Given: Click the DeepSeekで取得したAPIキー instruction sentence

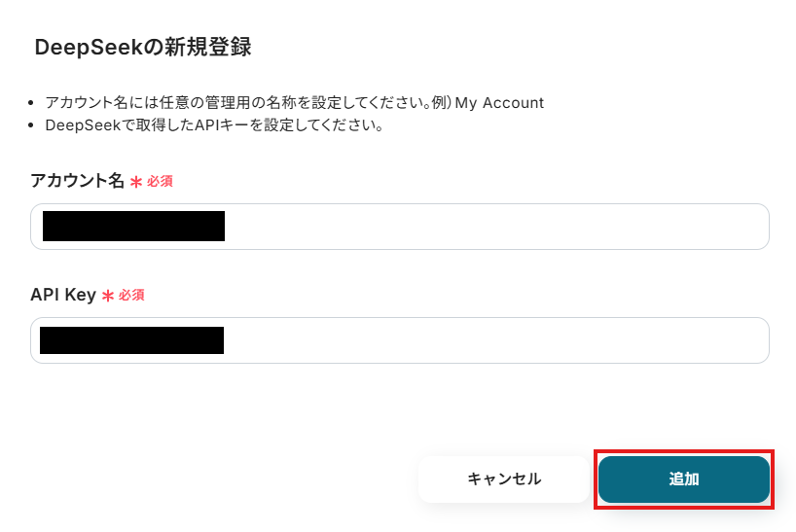Looking at the screenshot, I should click(x=213, y=125).
